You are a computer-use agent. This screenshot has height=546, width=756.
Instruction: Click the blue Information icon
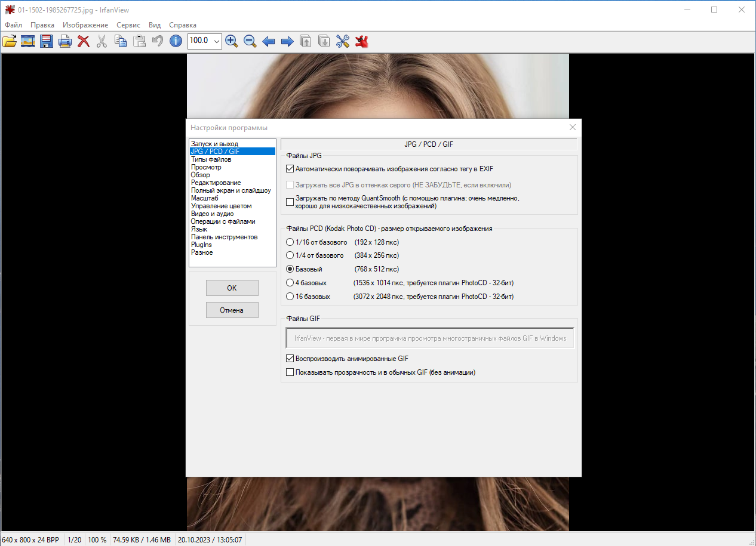tap(176, 41)
